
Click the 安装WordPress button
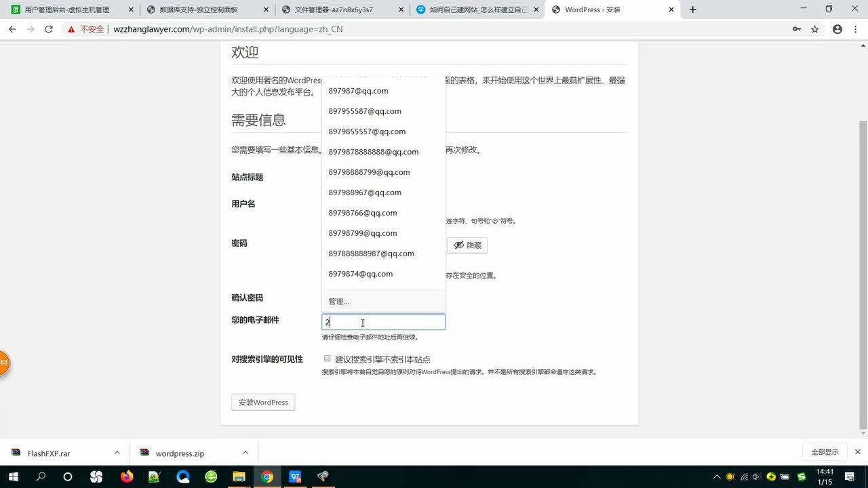click(263, 402)
